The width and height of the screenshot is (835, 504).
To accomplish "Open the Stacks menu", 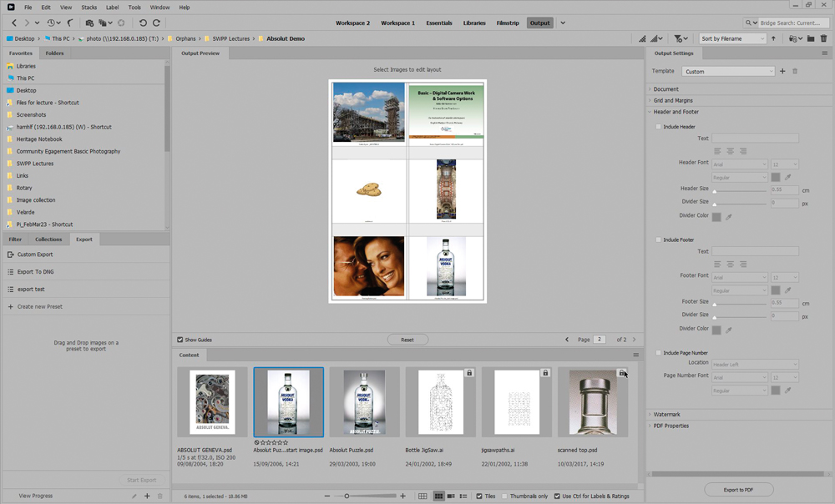I will point(89,8).
